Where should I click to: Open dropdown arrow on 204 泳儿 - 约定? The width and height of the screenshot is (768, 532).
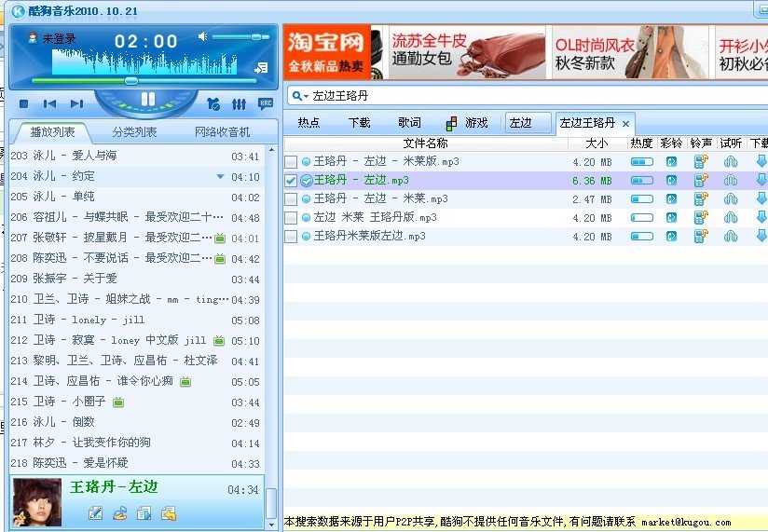tap(220, 177)
